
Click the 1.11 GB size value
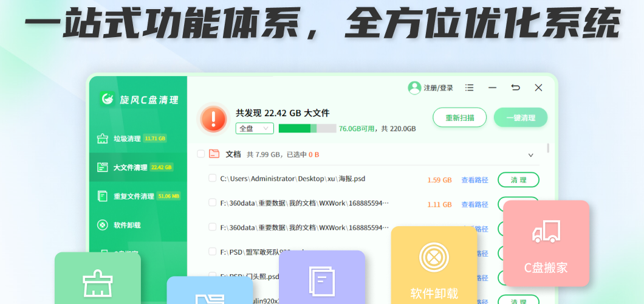[x=439, y=204]
